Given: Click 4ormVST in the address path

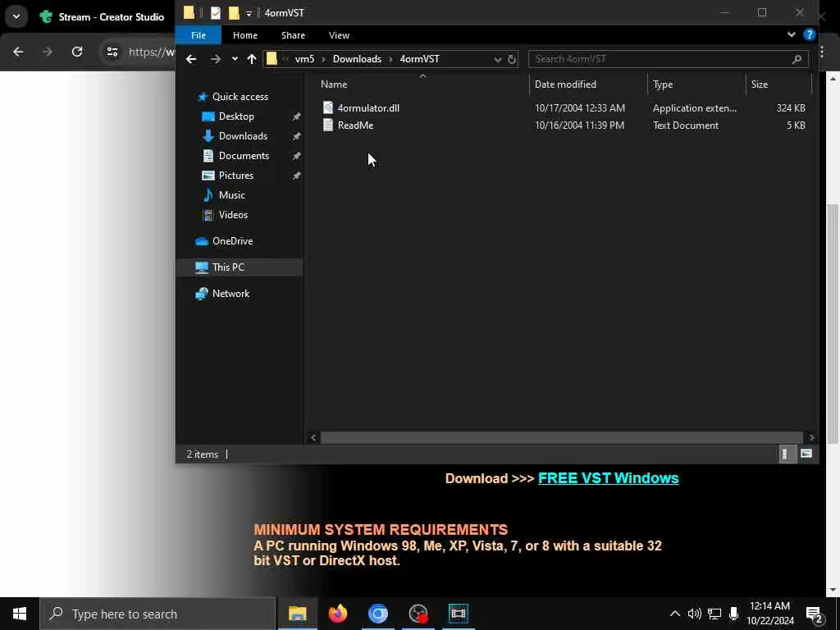Looking at the screenshot, I should 419,59.
